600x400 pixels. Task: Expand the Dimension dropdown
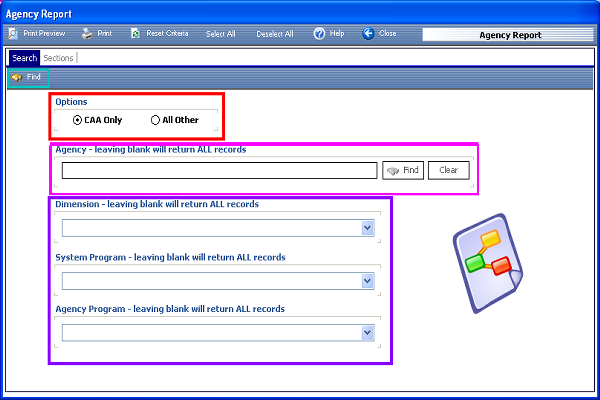click(367, 228)
